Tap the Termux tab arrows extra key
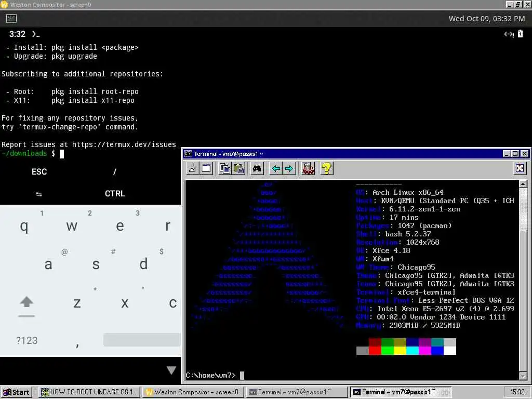The image size is (532, 399). click(39, 194)
